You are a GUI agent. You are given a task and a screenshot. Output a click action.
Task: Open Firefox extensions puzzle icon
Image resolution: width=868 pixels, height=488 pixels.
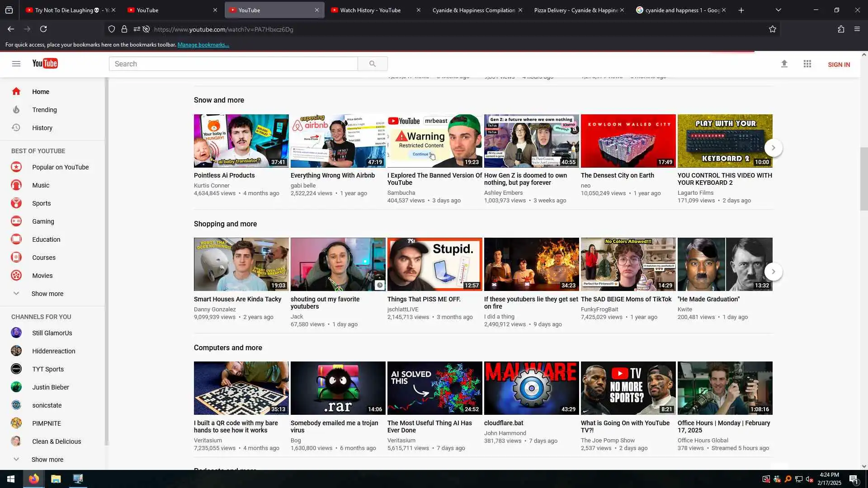point(841,29)
